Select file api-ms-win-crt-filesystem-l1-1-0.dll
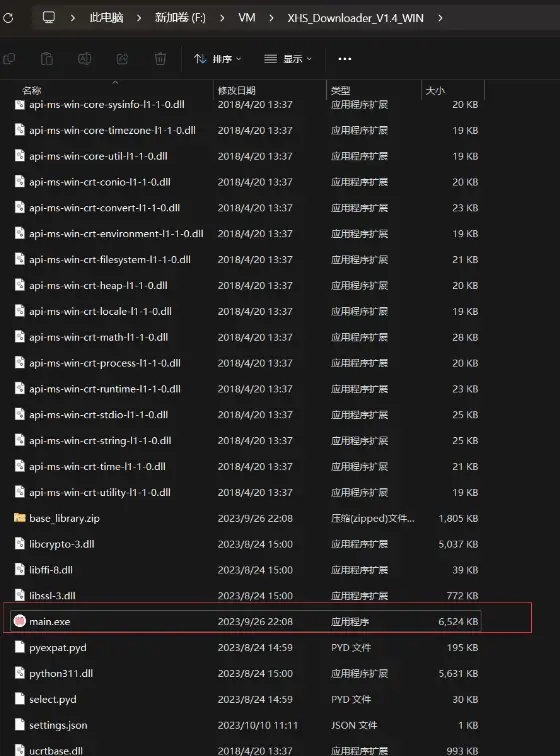560x756 pixels. click(x=109, y=259)
